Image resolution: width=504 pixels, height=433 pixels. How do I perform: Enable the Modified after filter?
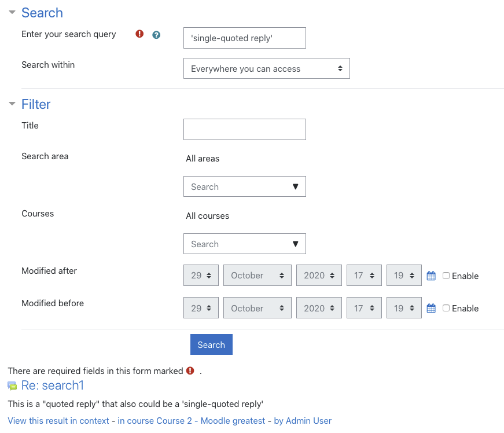(x=446, y=276)
